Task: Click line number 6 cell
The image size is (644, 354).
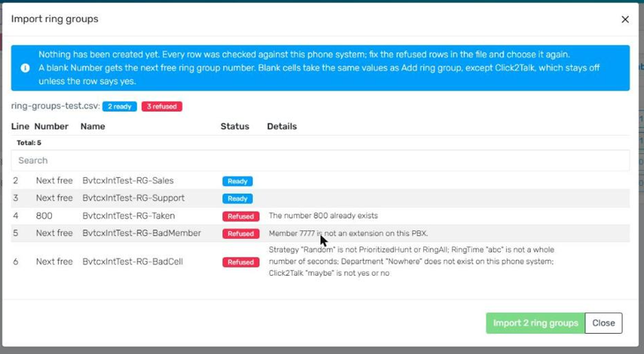Action: point(16,261)
